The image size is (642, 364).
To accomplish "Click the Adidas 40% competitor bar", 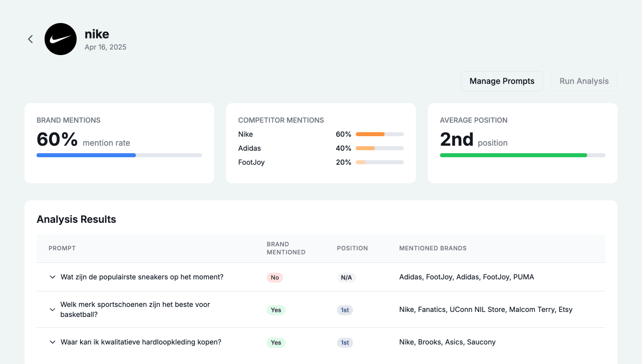I will 380,148.
